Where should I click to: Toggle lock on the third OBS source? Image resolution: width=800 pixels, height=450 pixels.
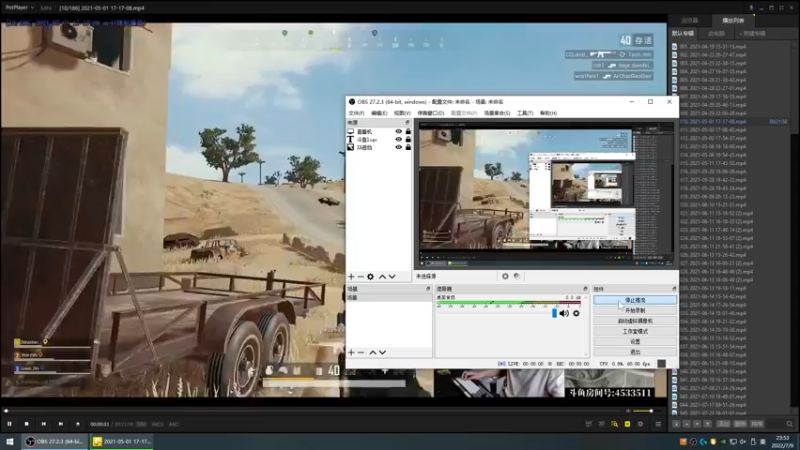(408, 147)
